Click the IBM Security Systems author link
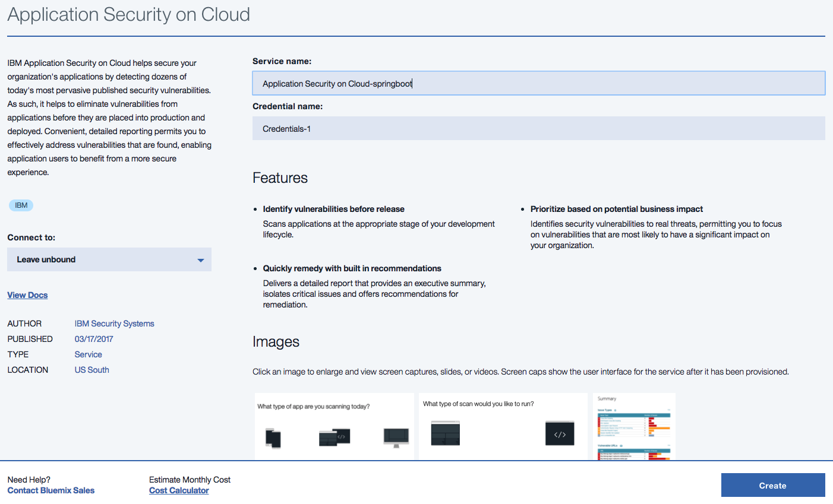Viewport: 833px width, 504px height. 114,324
